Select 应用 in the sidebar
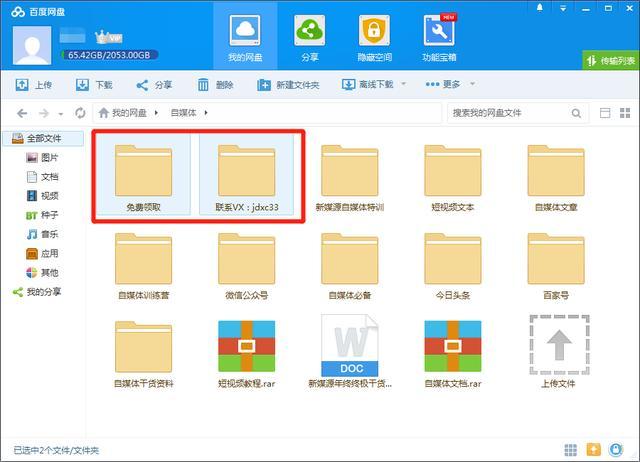This screenshot has width=640, height=462. point(42,253)
